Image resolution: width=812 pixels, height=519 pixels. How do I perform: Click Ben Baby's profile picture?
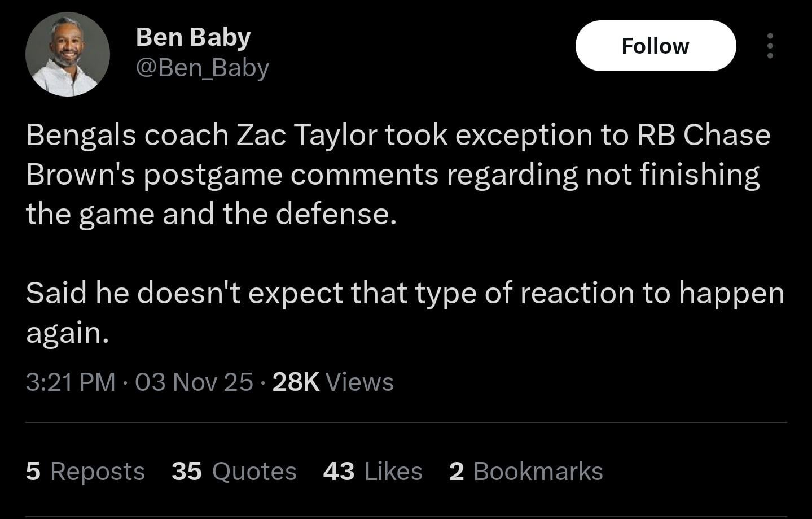[67, 54]
